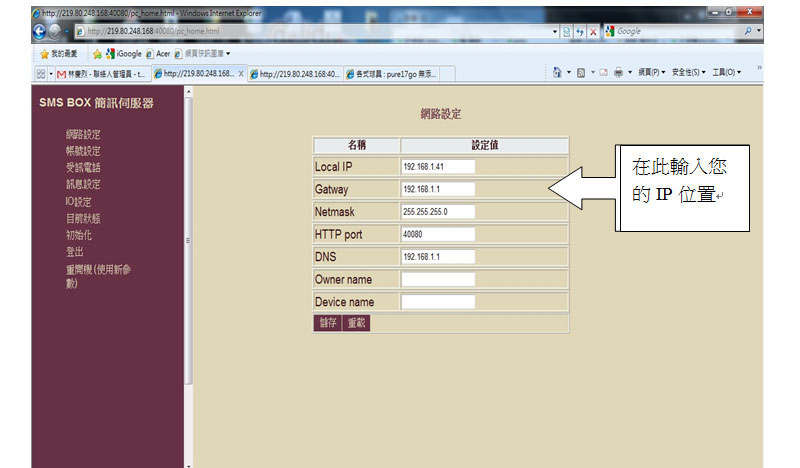Click the RSS feeds icon
The image size is (800, 468).
[x=581, y=72]
